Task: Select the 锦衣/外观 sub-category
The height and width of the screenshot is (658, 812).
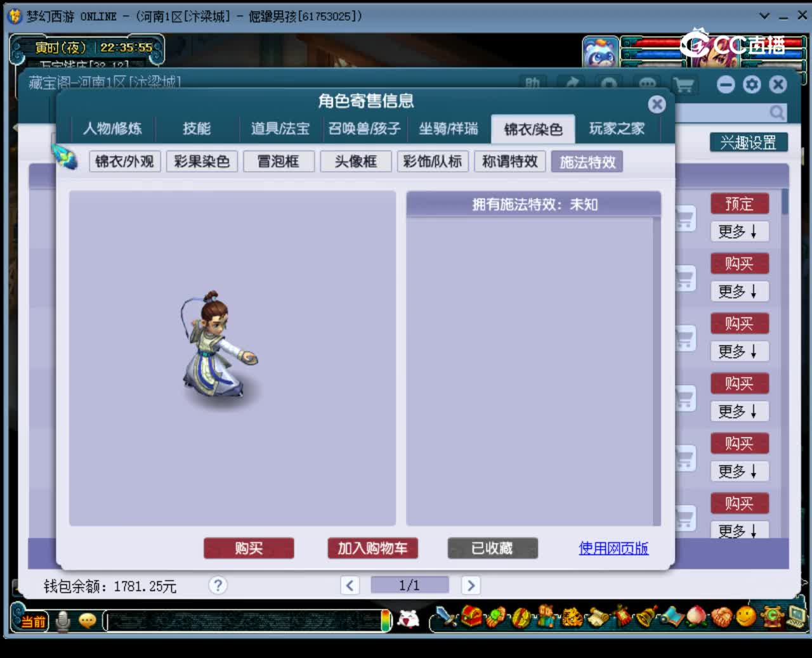Action: [x=125, y=162]
